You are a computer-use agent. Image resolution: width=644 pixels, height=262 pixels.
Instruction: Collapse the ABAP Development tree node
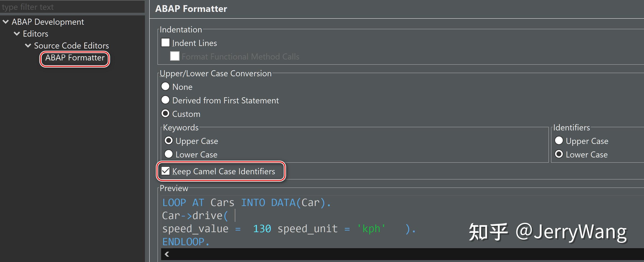6,22
